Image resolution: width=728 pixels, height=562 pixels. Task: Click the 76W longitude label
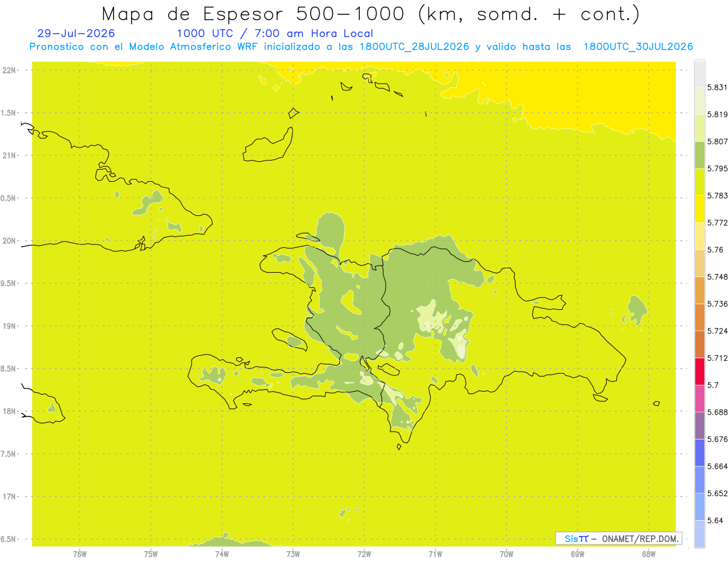[x=79, y=554]
